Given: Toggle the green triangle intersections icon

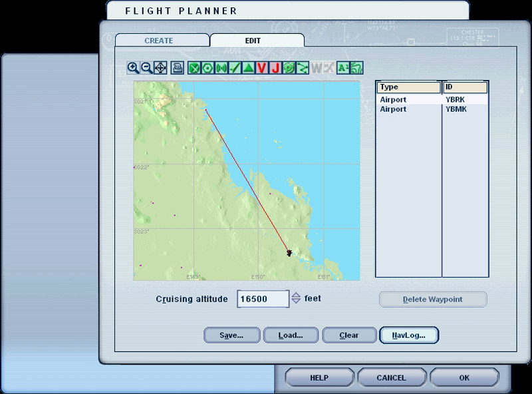Looking at the screenshot, I should 248,67.
